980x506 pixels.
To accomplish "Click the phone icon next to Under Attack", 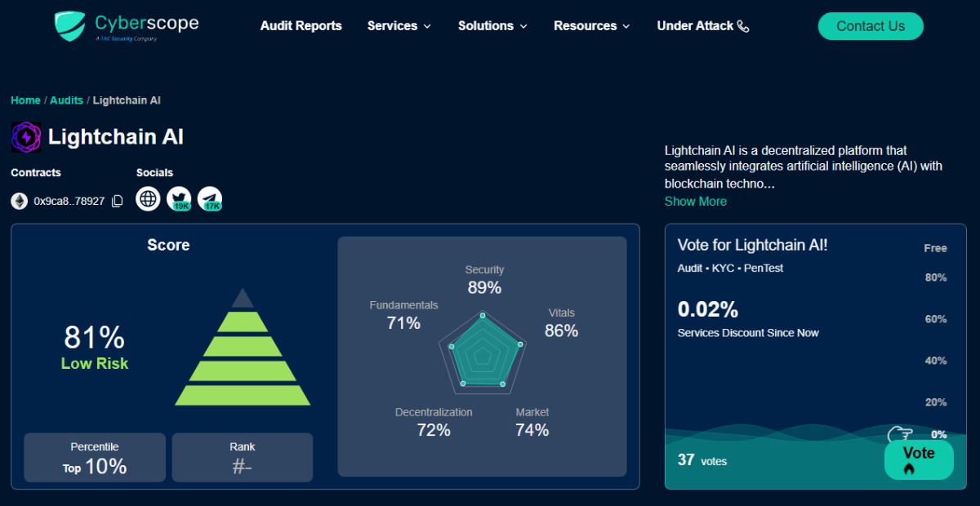I will pos(743,25).
